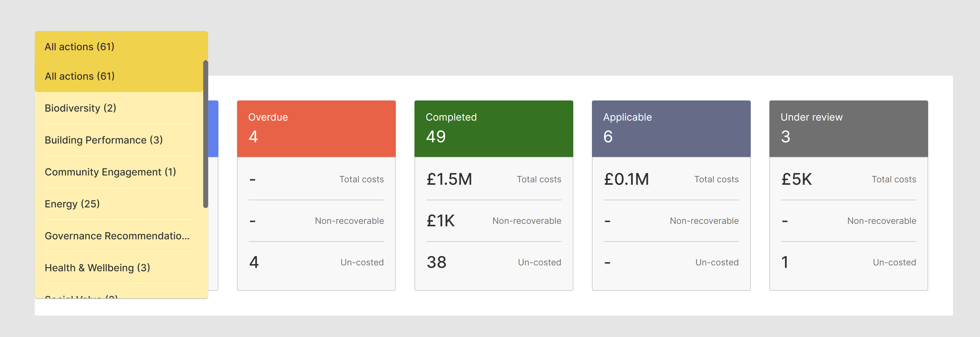Click the Completed un-costed count 38
The width and height of the screenshot is (980, 337).
pos(436,262)
